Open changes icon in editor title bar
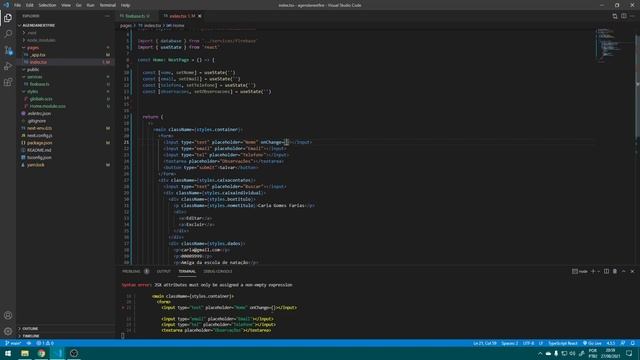 615,16
